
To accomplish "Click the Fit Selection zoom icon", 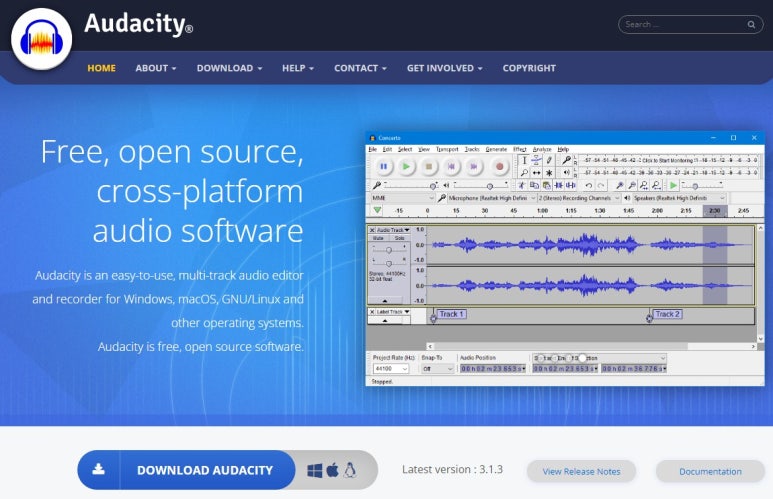I will [644, 185].
